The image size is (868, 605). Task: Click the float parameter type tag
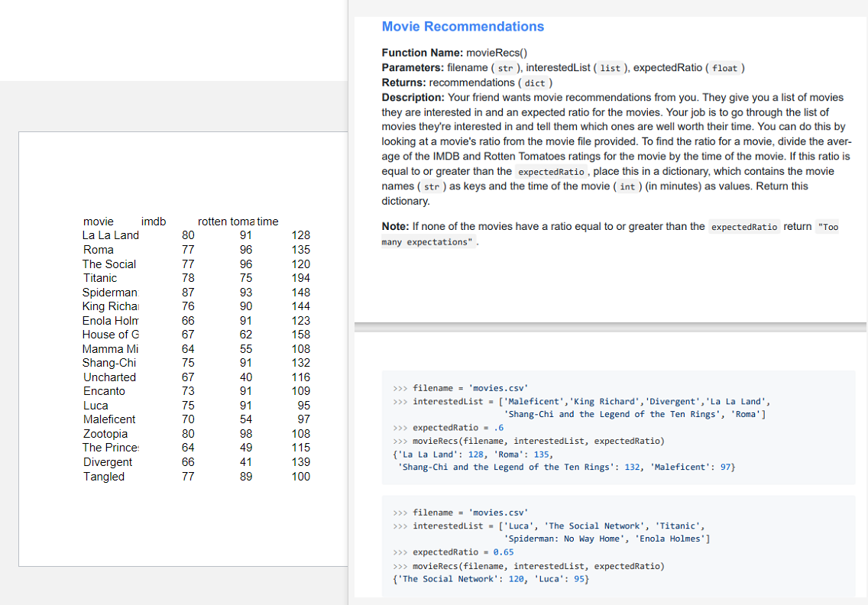pyautogui.click(x=724, y=68)
